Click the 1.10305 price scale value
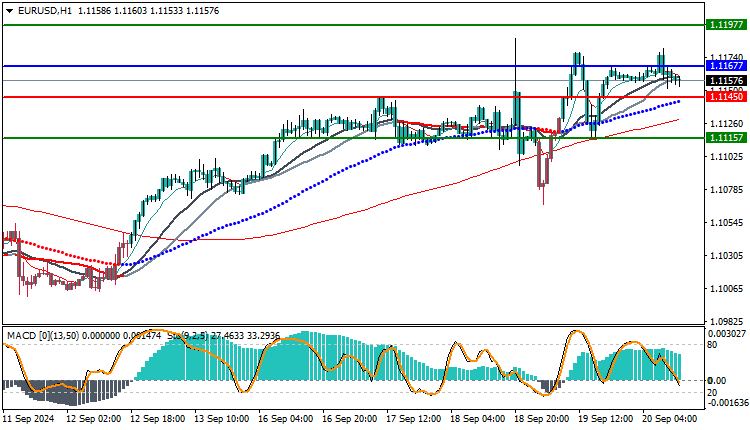 pyautogui.click(x=727, y=255)
